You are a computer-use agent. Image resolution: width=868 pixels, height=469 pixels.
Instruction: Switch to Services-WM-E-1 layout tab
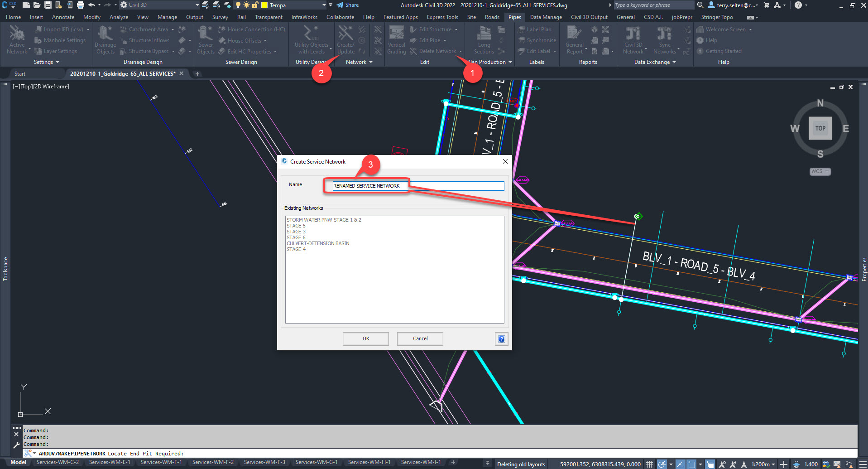[x=110, y=462]
